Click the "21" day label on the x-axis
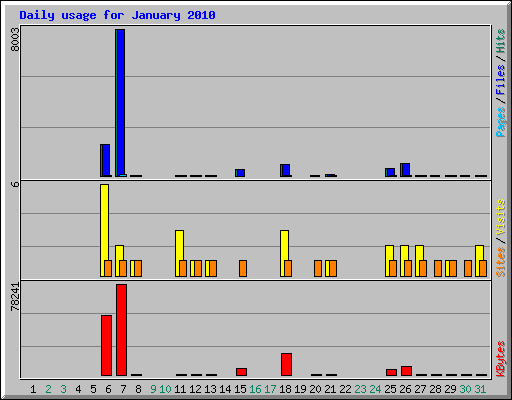 (330, 389)
